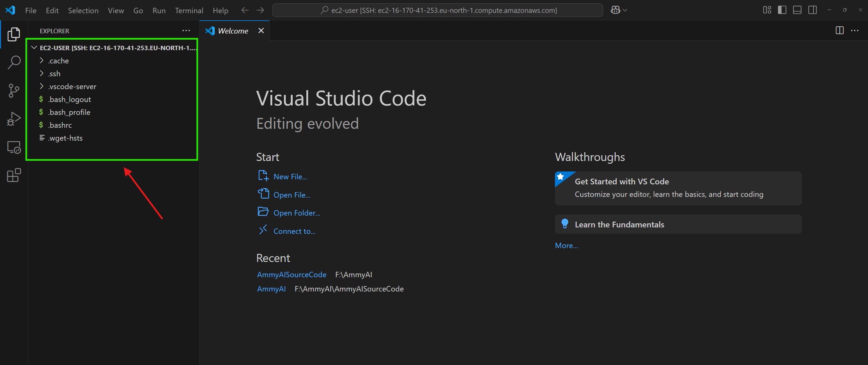Click the command center search box

click(437, 10)
